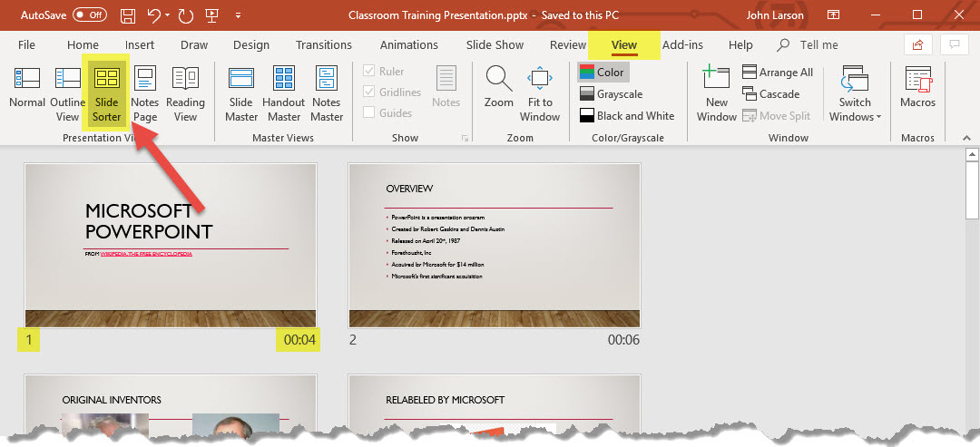Open a New Window
Screen dimensions: 980x447
(716, 93)
